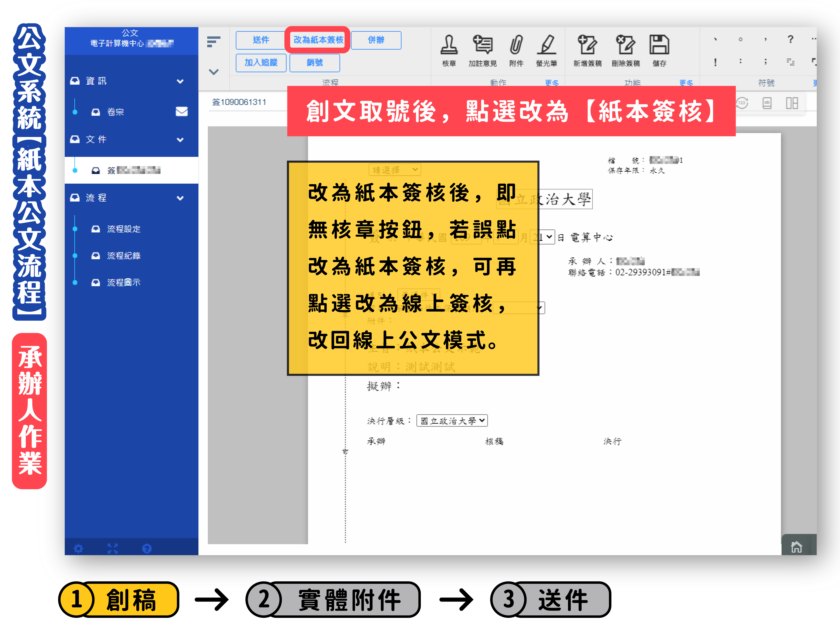840x630 pixels.
Task: Click the 承辦 signature column label
Action: [376, 441]
